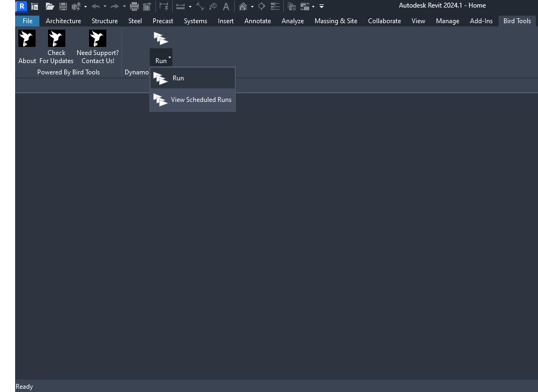Choose View Scheduled Runs menu entry
This screenshot has height=392, width=538.
point(193,100)
